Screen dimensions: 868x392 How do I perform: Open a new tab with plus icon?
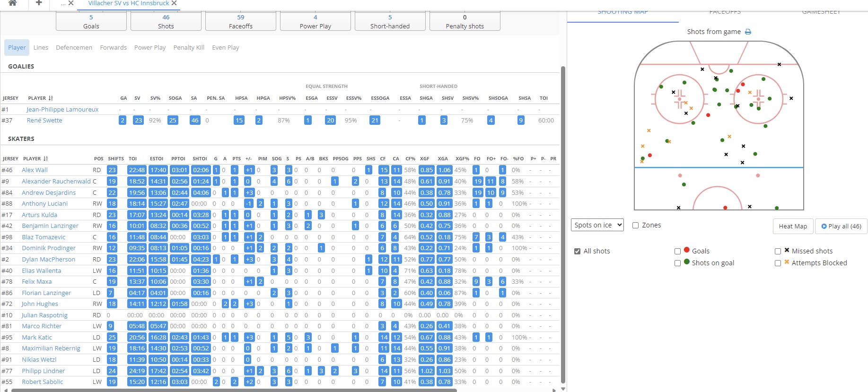(x=39, y=3)
